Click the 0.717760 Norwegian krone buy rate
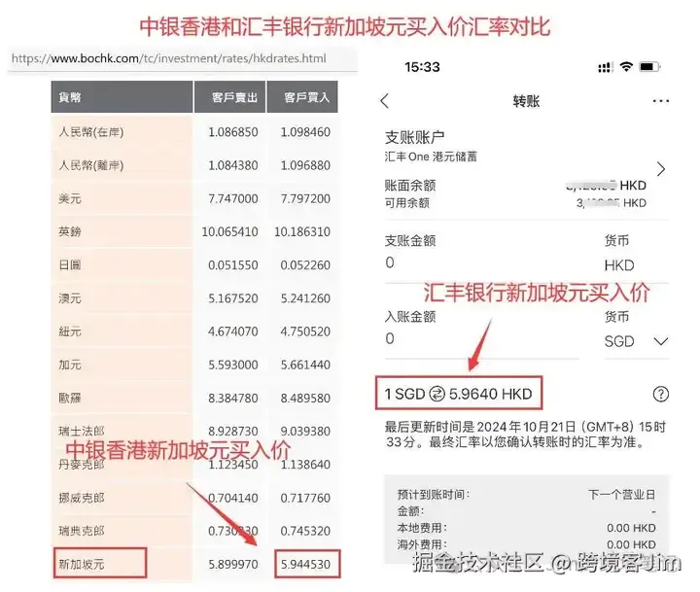Screen dimensions: 700x592 pos(305,498)
